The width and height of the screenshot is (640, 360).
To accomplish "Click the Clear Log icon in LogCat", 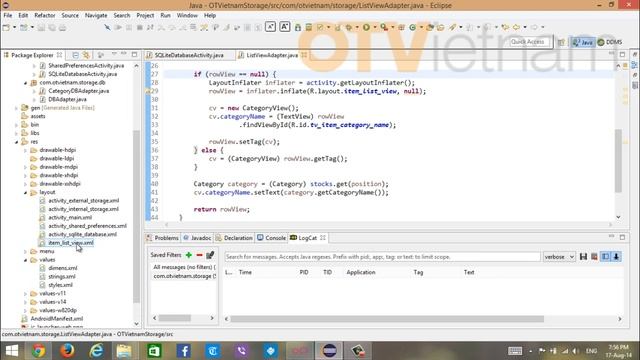I will tap(594, 256).
